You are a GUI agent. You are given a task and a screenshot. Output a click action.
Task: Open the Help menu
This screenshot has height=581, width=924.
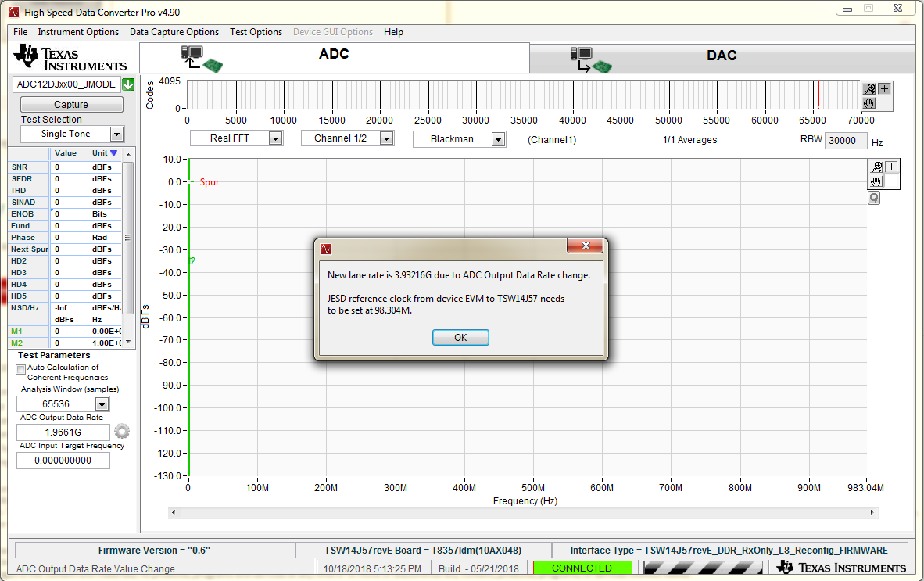[x=393, y=32]
